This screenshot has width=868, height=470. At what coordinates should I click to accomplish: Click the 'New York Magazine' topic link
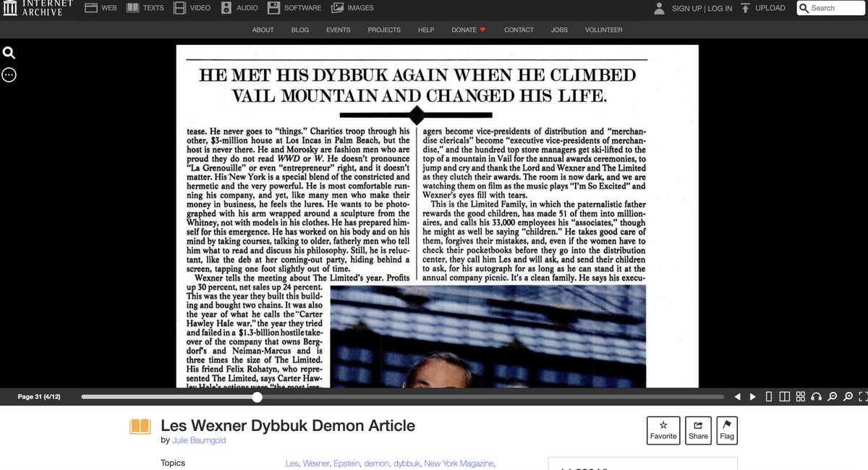(x=460, y=463)
